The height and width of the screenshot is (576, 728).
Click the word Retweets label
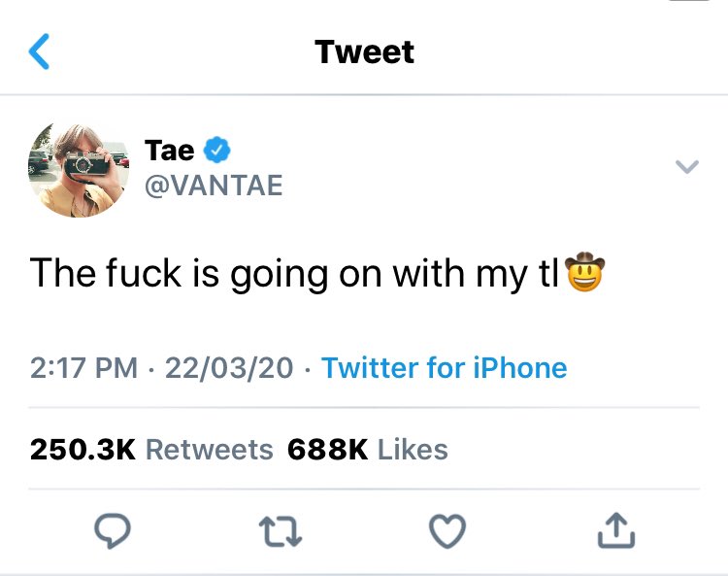point(210,450)
